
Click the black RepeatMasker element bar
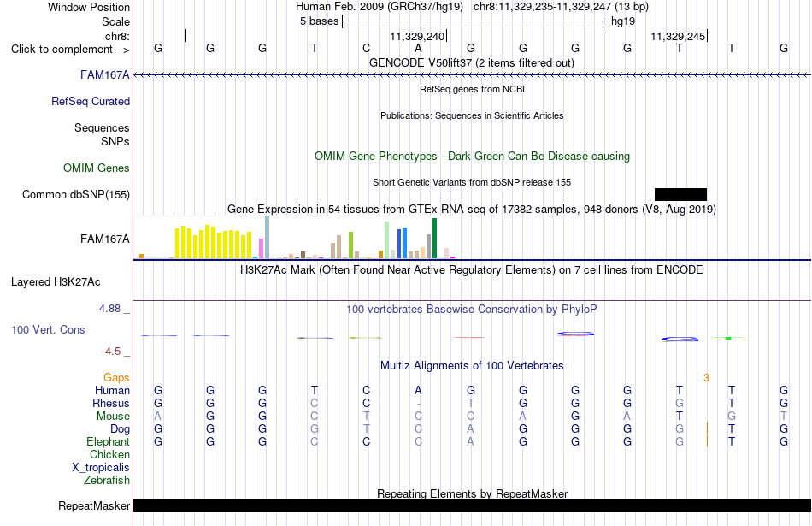(x=472, y=505)
